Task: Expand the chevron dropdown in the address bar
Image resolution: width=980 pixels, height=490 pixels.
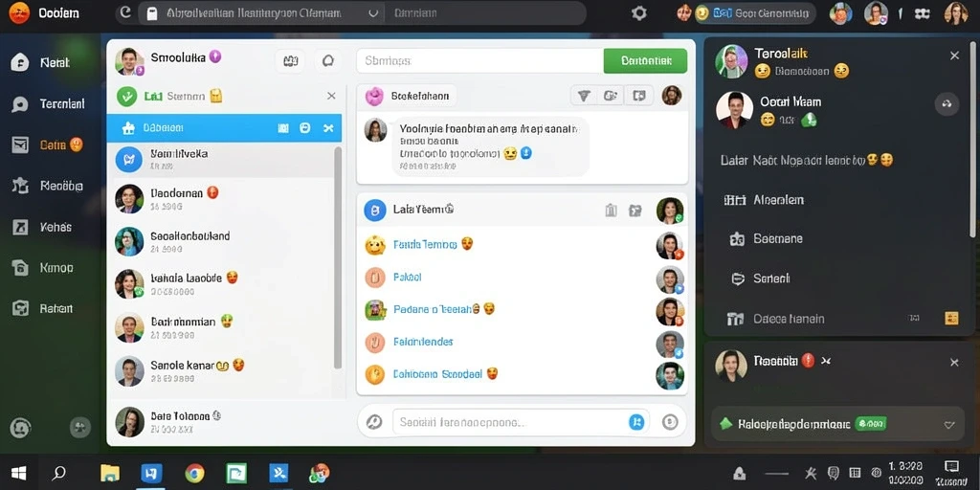Action: (x=374, y=13)
